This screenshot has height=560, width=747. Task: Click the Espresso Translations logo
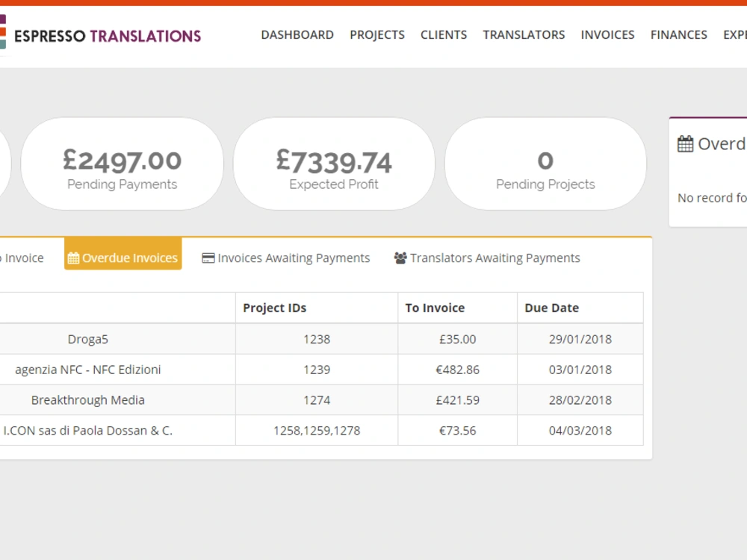point(101,36)
